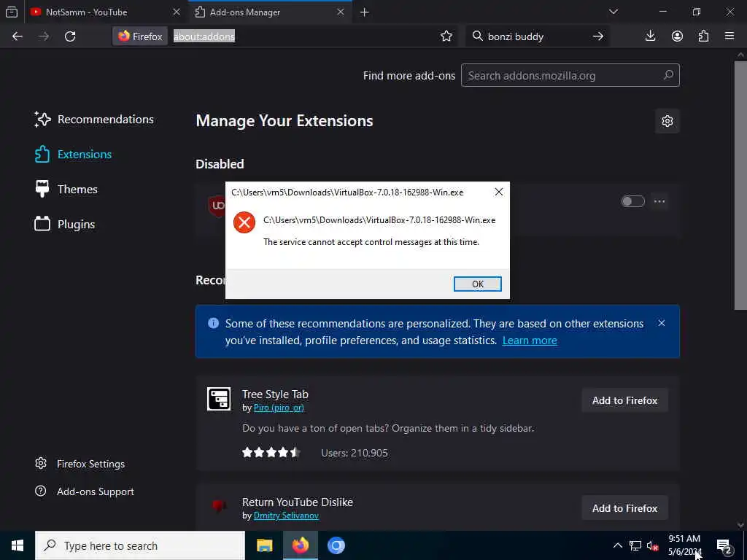Screen dimensions: 747x560
Task: Click the Type here to search box
Action: (x=139, y=545)
